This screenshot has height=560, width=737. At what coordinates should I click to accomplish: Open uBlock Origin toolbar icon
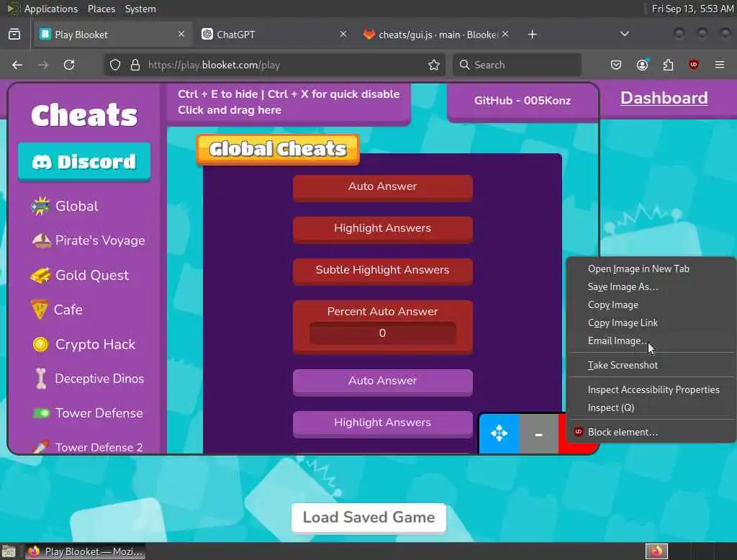point(694,65)
